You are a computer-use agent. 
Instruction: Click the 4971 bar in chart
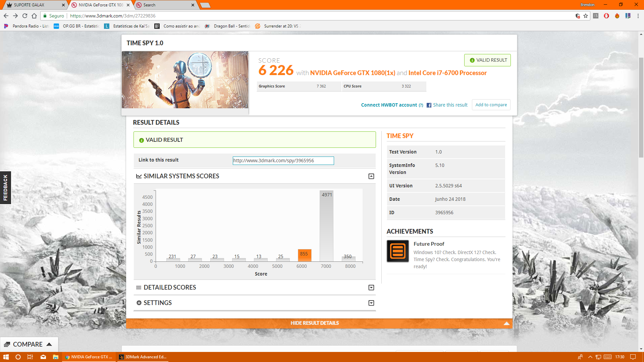pyautogui.click(x=326, y=226)
